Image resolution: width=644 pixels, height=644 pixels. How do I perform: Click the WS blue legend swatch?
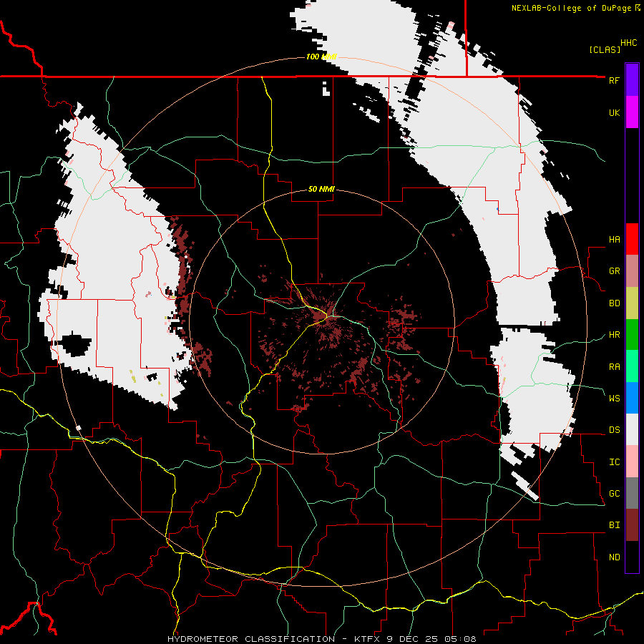[632, 398]
